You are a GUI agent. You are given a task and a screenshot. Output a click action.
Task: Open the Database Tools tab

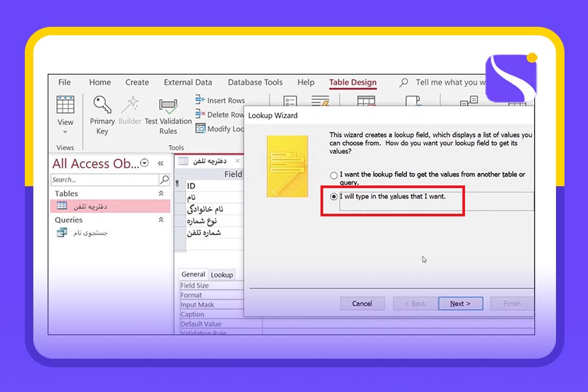click(x=255, y=82)
